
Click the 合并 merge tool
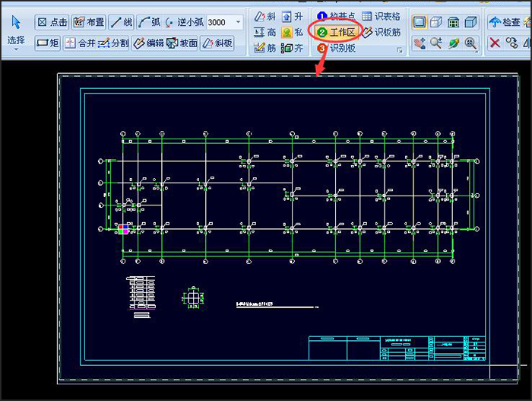coord(81,43)
